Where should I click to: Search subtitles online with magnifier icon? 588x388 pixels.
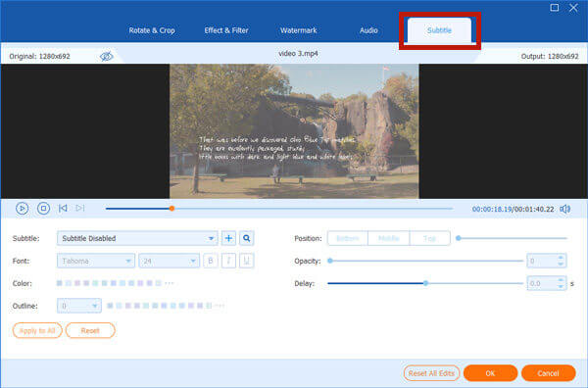pyautogui.click(x=246, y=238)
